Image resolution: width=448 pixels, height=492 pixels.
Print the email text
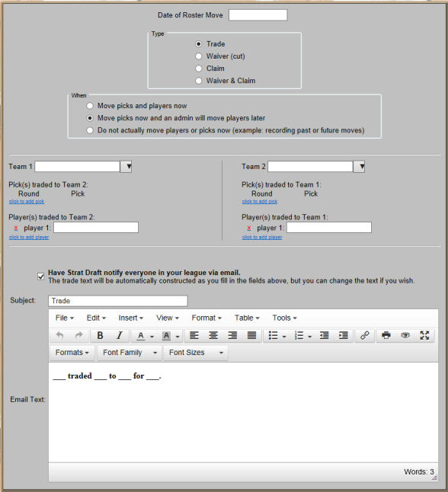(x=386, y=335)
